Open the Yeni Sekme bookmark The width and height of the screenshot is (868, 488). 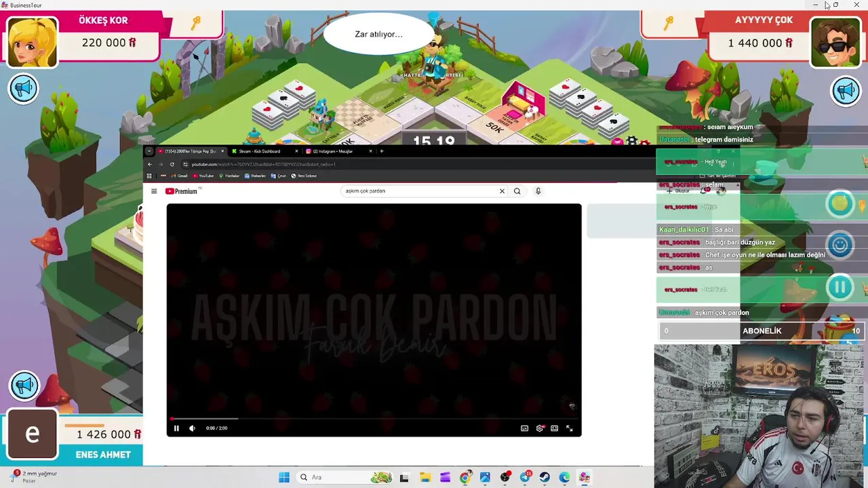point(304,176)
